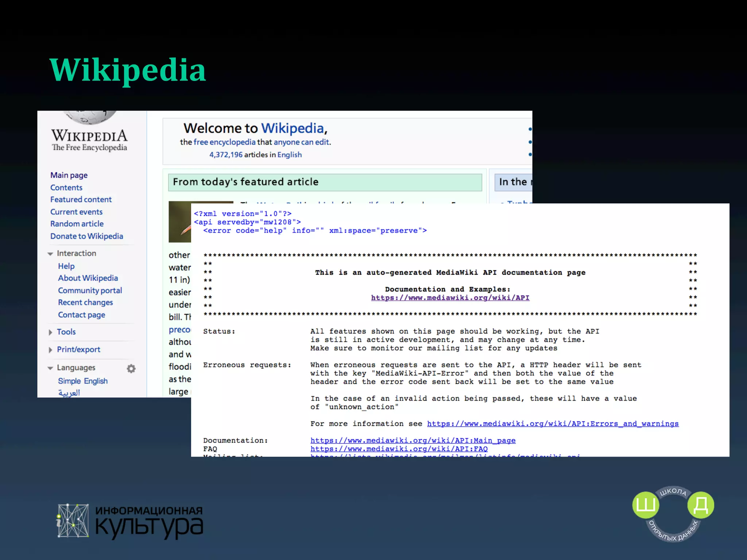The image size is (747, 560).
Task: Open the 4,372,196 articles count link
Action: pyautogui.click(x=226, y=155)
